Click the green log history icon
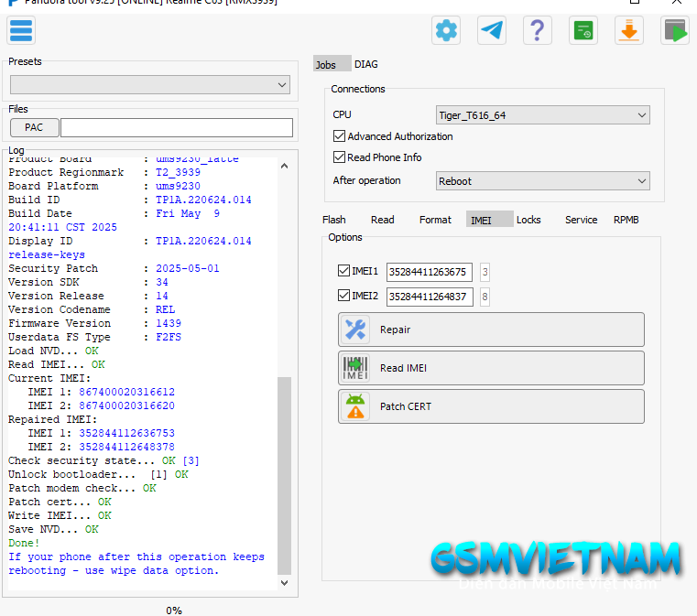This screenshot has width=697, height=616. (x=583, y=30)
